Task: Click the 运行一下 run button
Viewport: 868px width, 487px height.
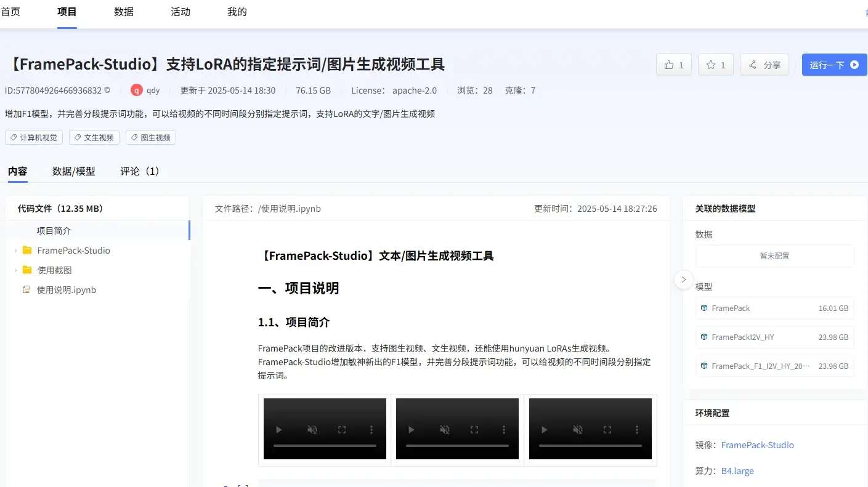Action: pyautogui.click(x=834, y=65)
